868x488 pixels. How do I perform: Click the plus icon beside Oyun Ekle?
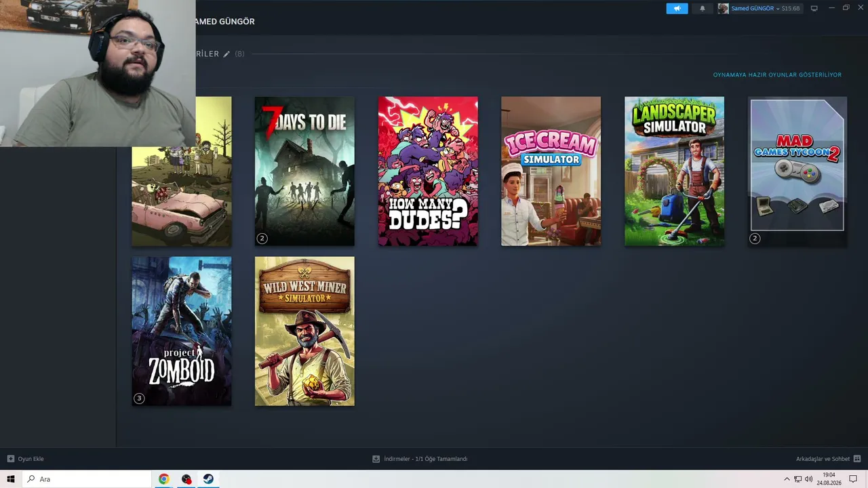(10, 459)
